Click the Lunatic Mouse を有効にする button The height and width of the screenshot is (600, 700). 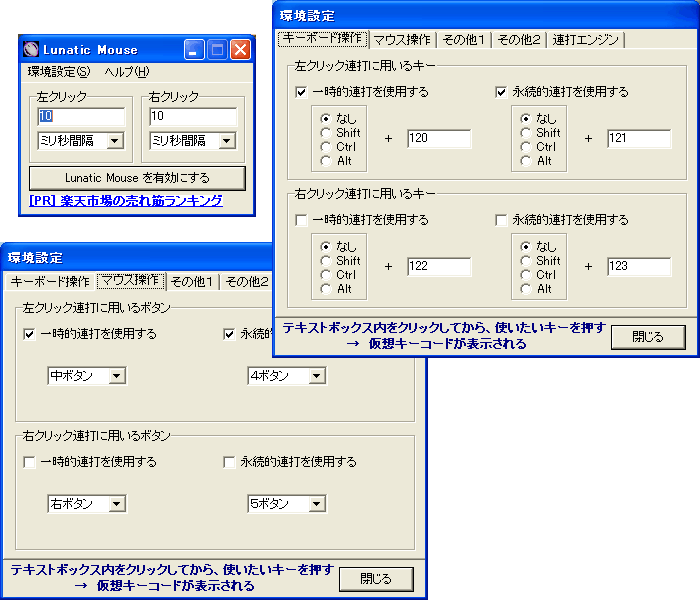coord(137,178)
